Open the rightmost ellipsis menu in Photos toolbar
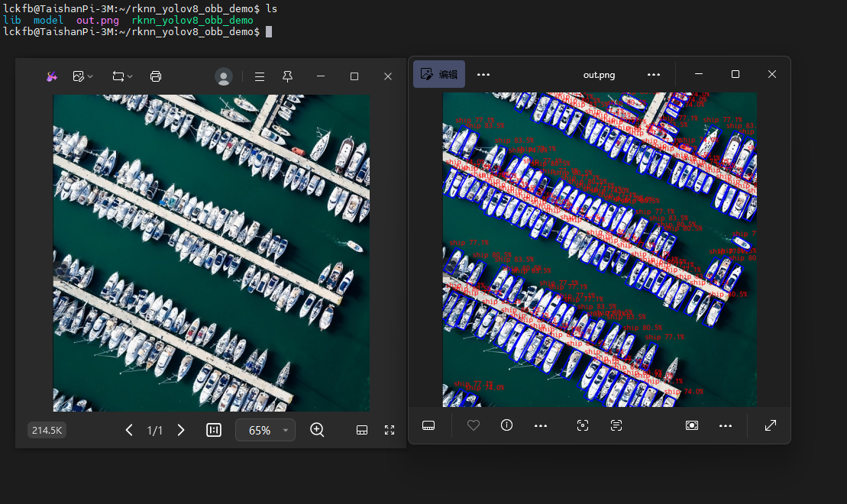 [726, 425]
